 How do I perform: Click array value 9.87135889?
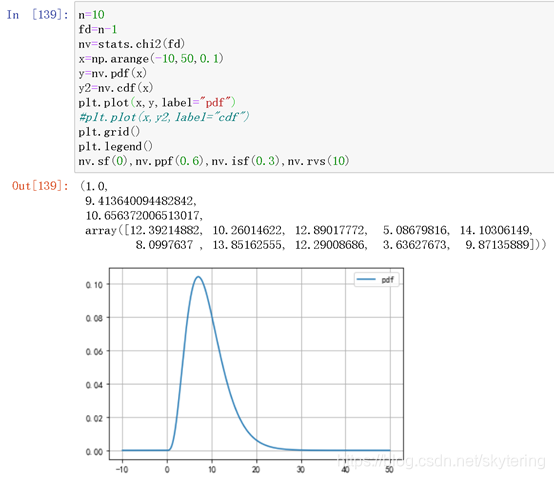pyautogui.click(x=497, y=245)
